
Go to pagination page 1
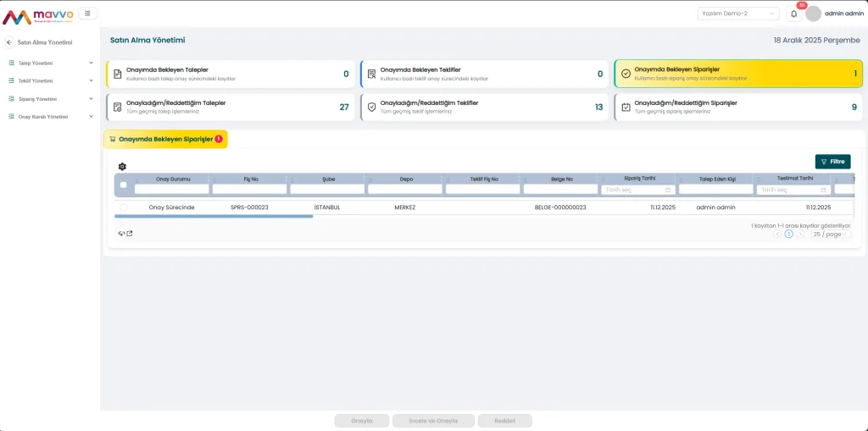coord(789,234)
